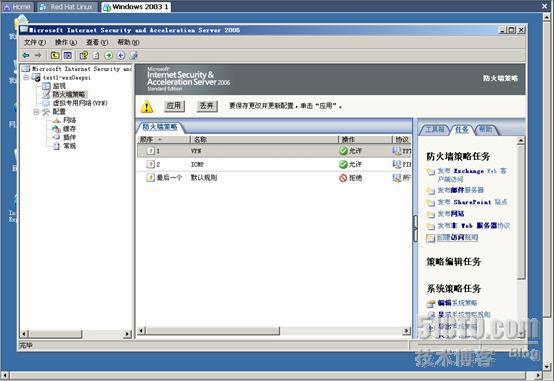Select the 防火墙策略 node in the tree
This screenshot has height=381, width=554.
(x=69, y=94)
